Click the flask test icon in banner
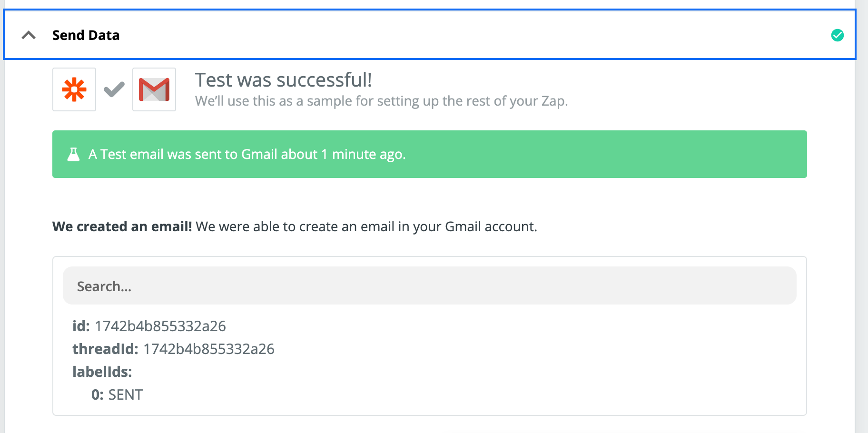 tap(73, 154)
